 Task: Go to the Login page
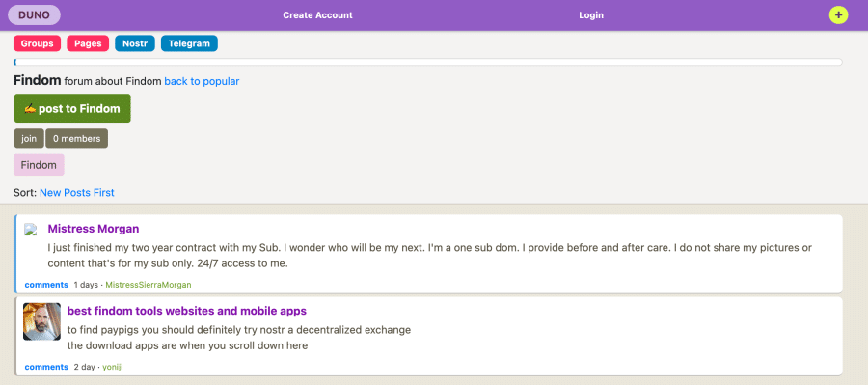coord(591,15)
